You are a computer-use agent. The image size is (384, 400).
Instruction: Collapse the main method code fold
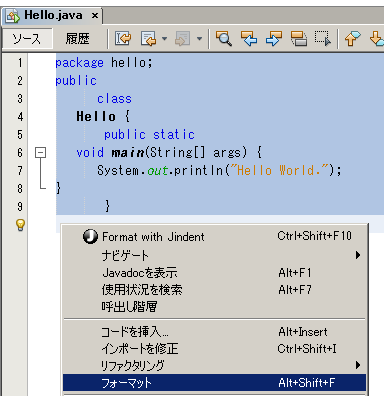click(x=40, y=153)
